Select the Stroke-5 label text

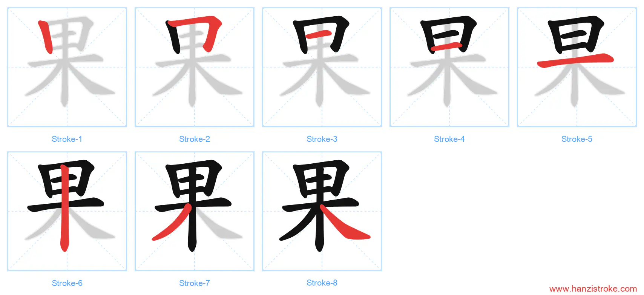577,139
